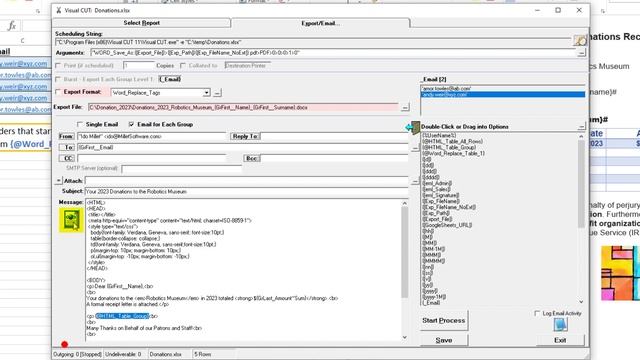Click the Save button

444,340
